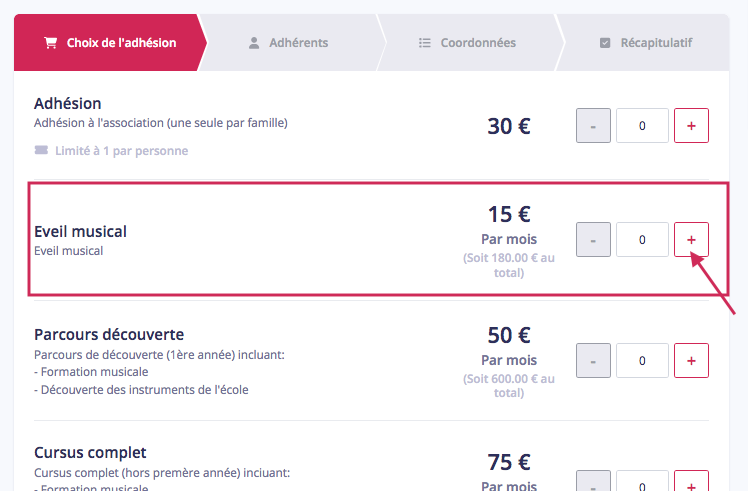Image resolution: width=748 pixels, height=491 pixels.
Task: Focus the Eveil musical quantity field
Action: 642,240
